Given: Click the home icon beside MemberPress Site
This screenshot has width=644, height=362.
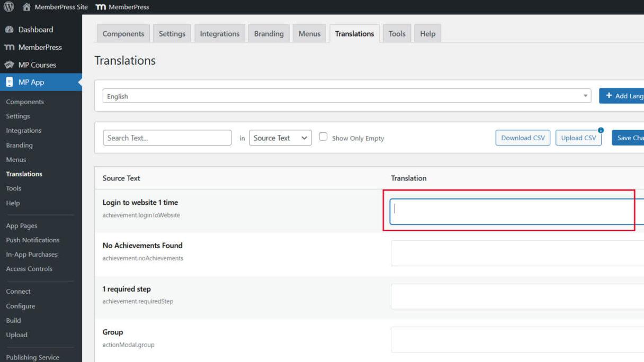Looking at the screenshot, I should 26,7.
